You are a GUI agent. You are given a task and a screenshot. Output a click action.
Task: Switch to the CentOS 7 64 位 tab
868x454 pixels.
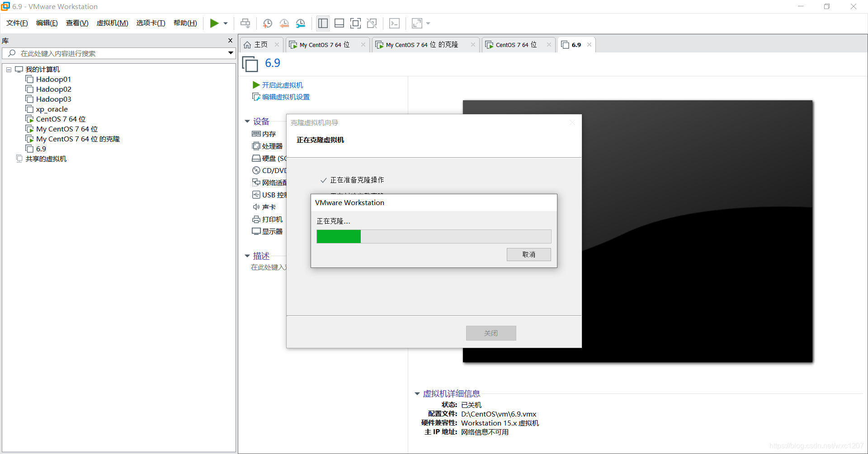[x=516, y=44]
